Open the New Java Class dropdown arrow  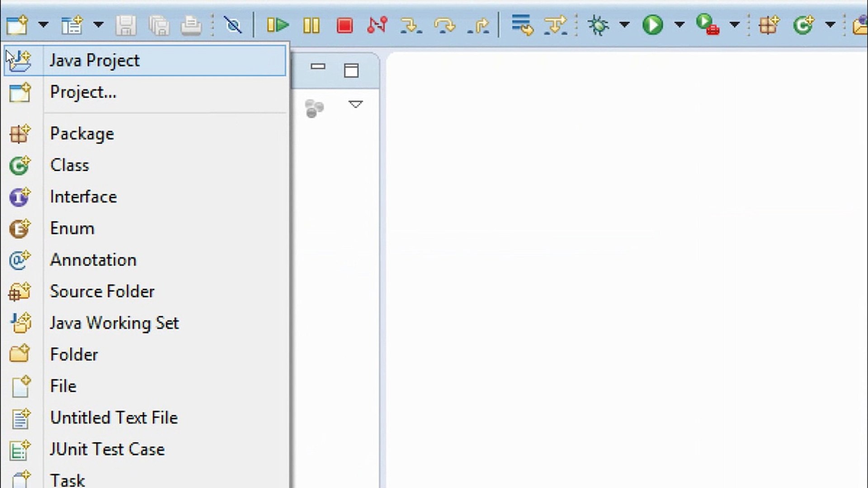830,24
